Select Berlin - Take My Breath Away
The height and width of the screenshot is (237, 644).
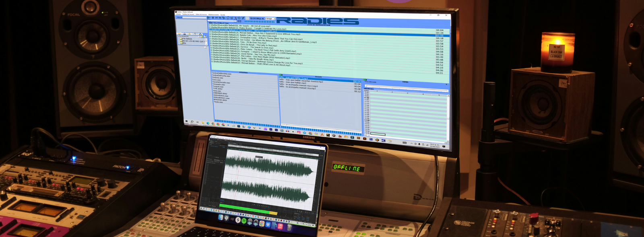(x=242, y=59)
